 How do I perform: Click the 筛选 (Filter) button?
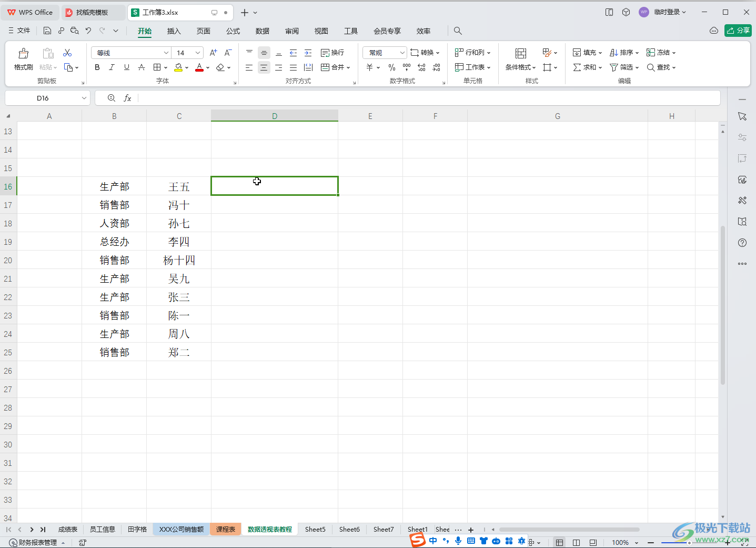[624, 67]
